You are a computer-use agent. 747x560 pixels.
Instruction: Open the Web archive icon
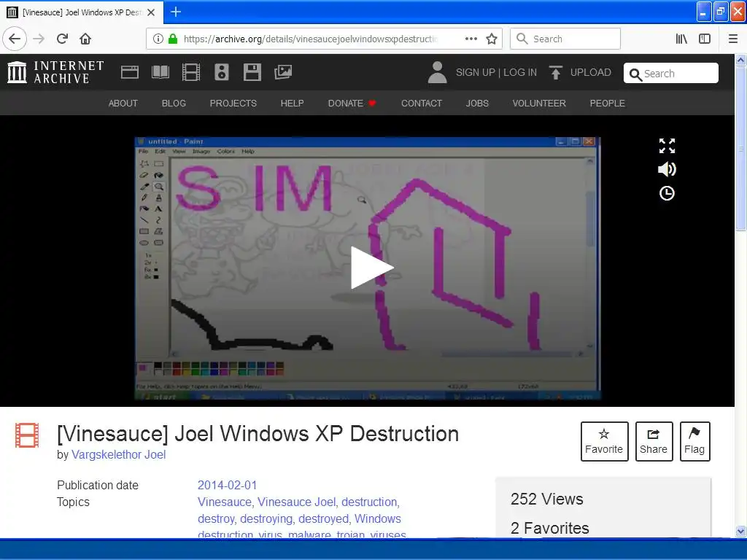pos(130,72)
